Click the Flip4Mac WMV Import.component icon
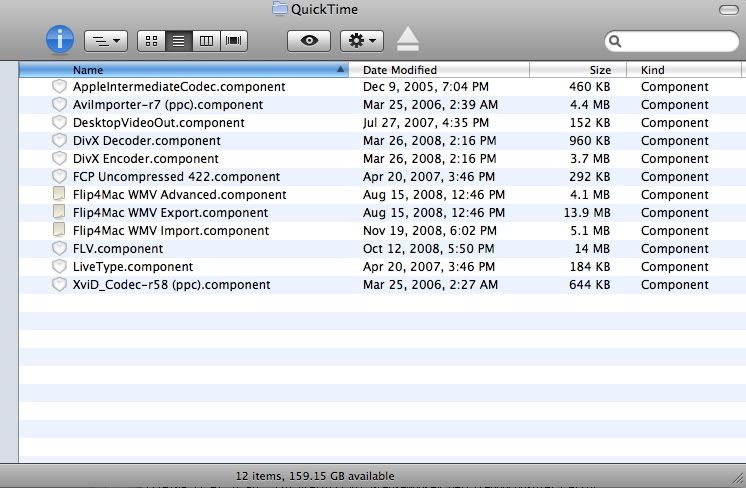The image size is (746, 488). point(59,230)
